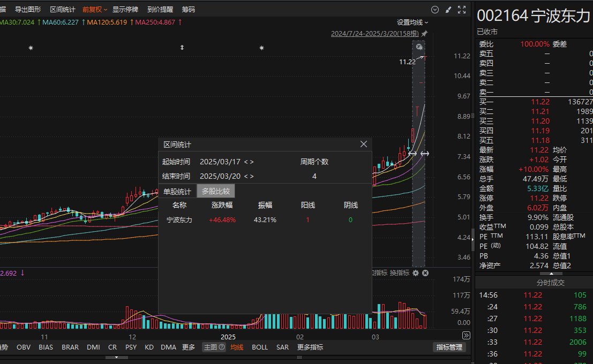Viewport: 593px width, 364px height.
Task: Click the 指标管理 button
Action: point(449,347)
